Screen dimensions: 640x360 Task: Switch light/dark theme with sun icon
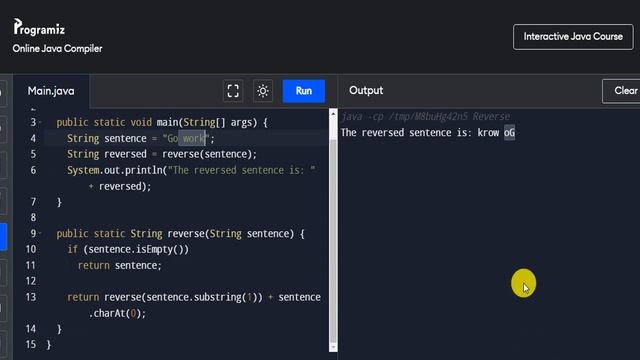tap(263, 91)
